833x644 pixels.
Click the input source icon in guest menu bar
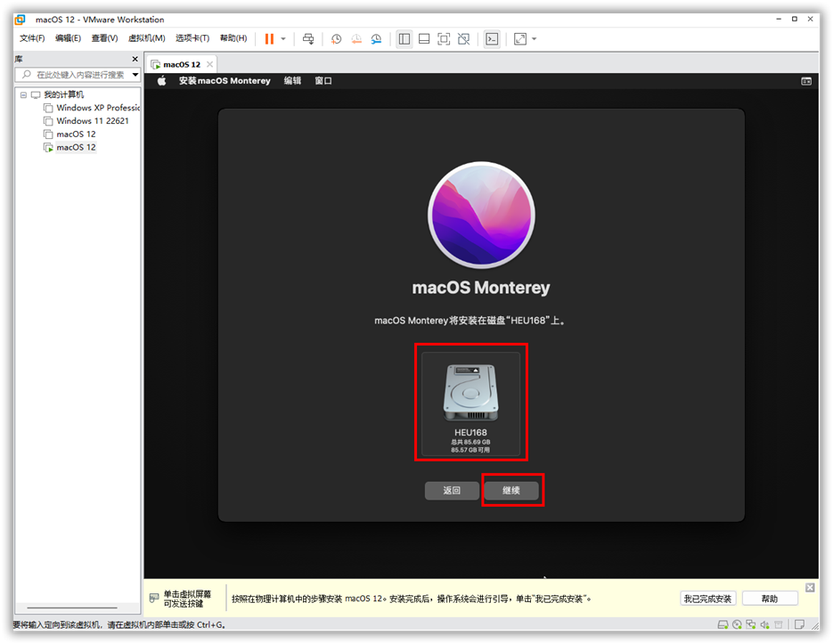[806, 81]
